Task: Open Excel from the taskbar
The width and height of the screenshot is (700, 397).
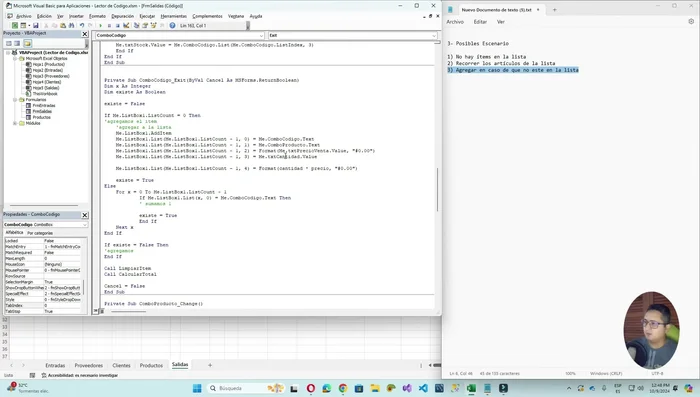Action: coord(471,389)
